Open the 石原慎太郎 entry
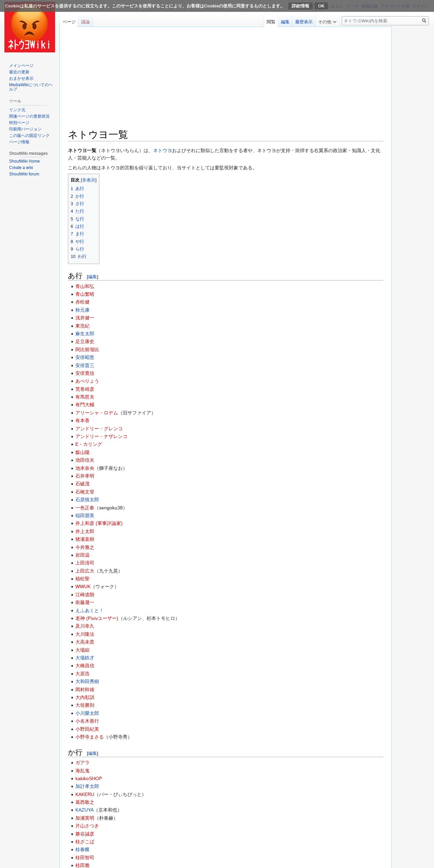The image size is (434, 868). coord(87,500)
